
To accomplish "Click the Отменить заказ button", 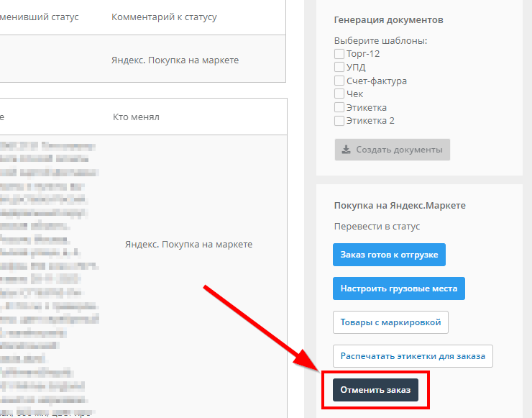I will pos(375,390).
